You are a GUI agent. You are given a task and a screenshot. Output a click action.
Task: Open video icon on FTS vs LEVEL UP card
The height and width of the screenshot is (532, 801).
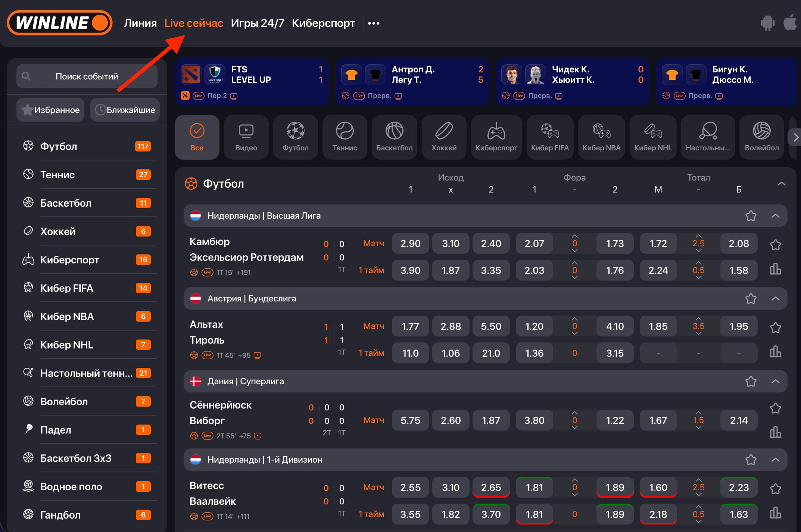(x=234, y=96)
